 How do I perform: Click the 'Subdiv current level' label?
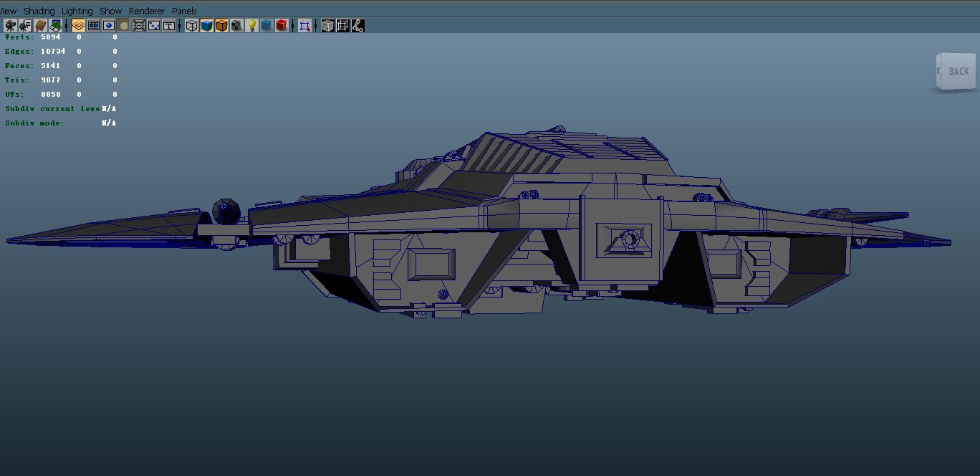(x=53, y=109)
